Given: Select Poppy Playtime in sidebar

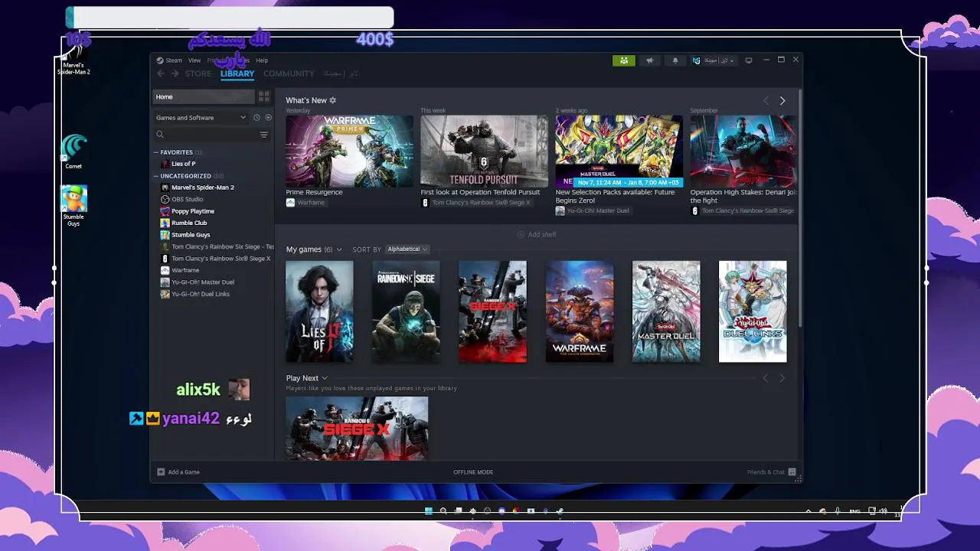Looking at the screenshot, I should (193, 211).
